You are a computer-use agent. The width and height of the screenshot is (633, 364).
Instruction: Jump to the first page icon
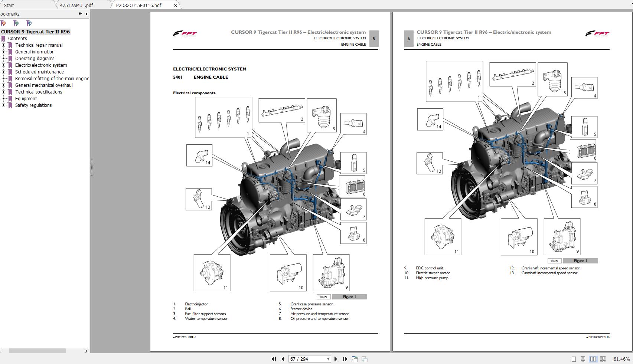tap(274, 359)
